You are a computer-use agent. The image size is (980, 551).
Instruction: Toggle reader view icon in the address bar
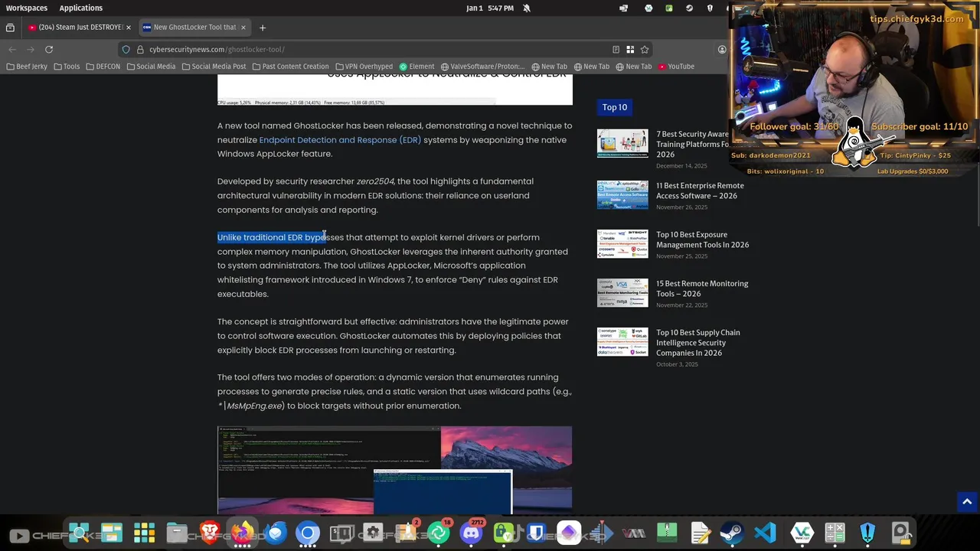click(x=614, y=49)
